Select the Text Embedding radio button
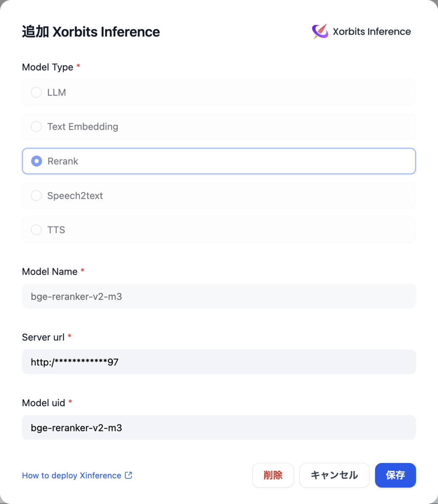Viewport: 438px width, 504px height. [x=37, y=126]
